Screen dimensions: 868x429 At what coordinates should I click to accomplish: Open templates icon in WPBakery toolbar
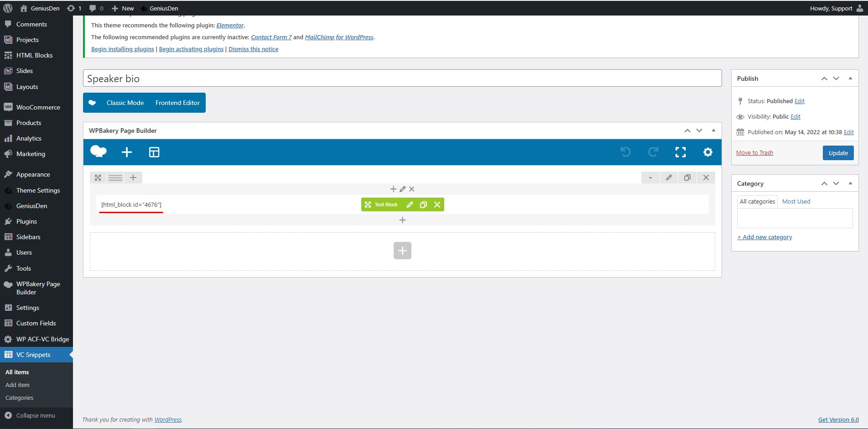(x=154, y=152)
